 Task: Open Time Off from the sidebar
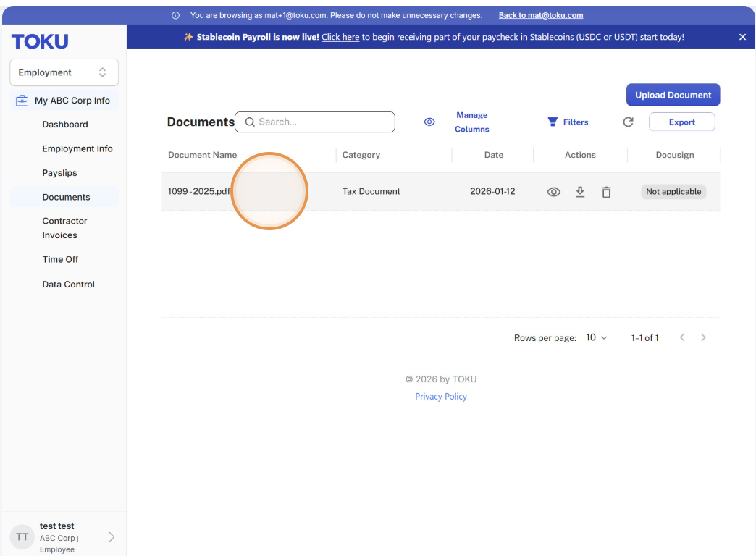[60, 259]
